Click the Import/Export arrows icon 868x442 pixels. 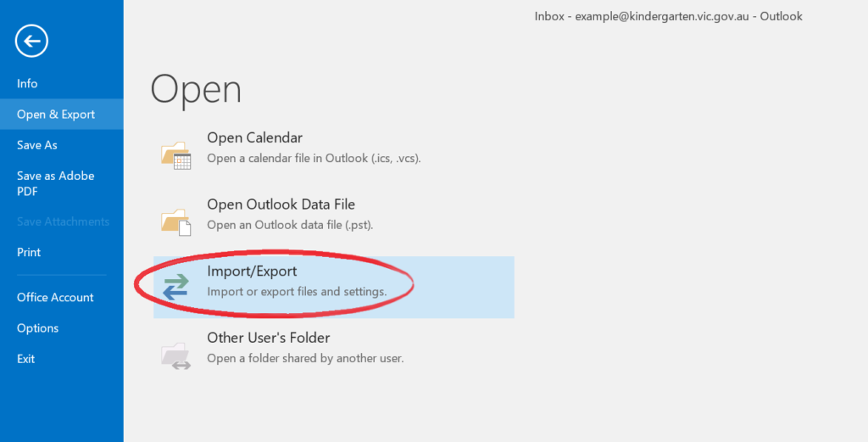(x=176, y=288)
